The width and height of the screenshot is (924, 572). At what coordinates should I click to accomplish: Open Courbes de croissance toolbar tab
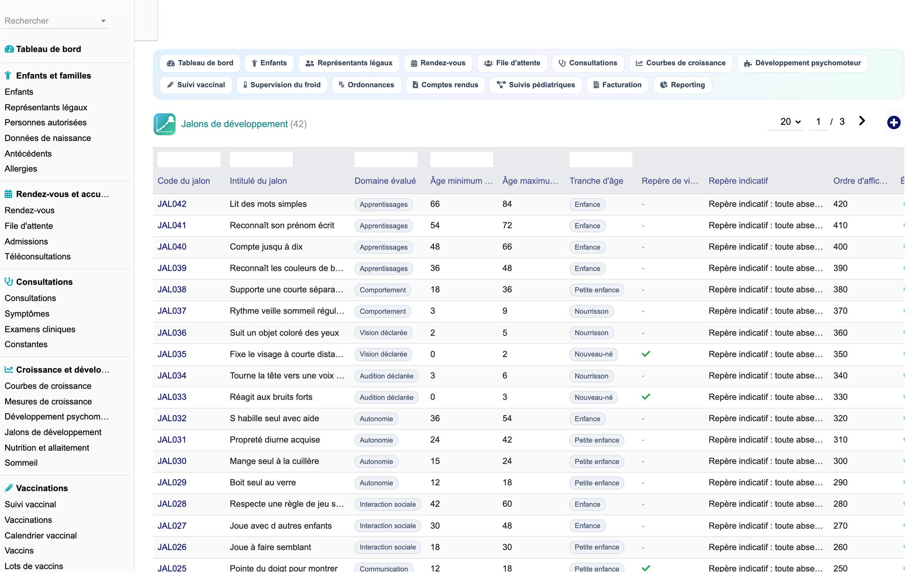[680, 63]
